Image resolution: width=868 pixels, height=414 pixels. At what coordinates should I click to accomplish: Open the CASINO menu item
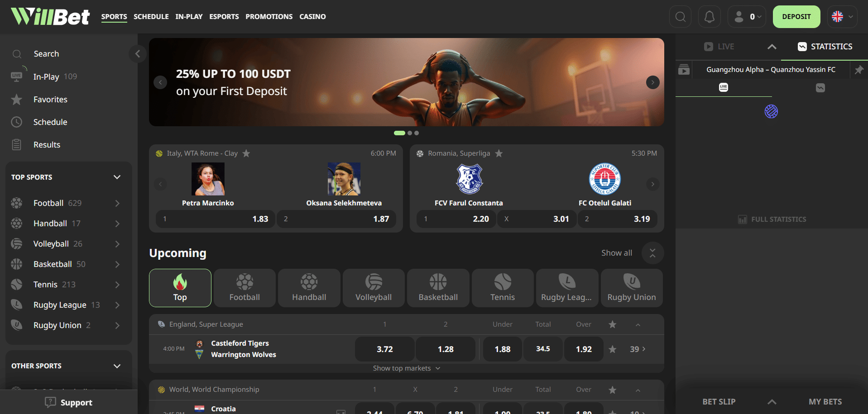pos(312,17)
